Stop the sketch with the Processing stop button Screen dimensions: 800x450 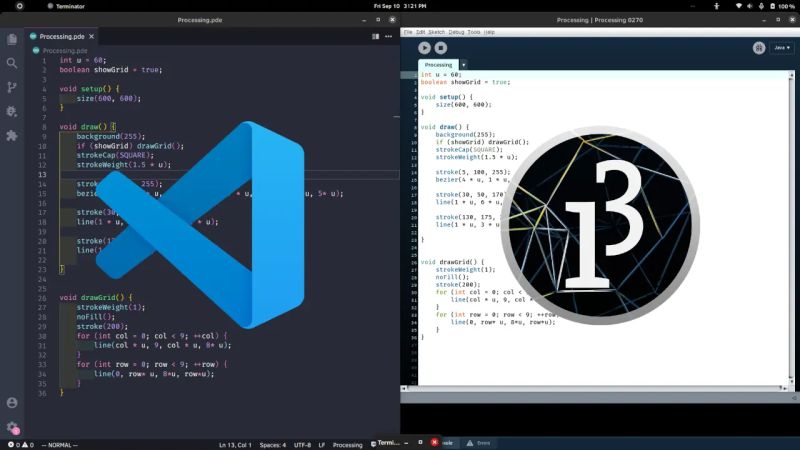click(441, 48)
